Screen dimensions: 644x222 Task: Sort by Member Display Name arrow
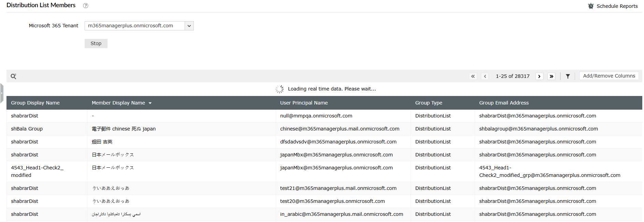(x=150, y=103)
